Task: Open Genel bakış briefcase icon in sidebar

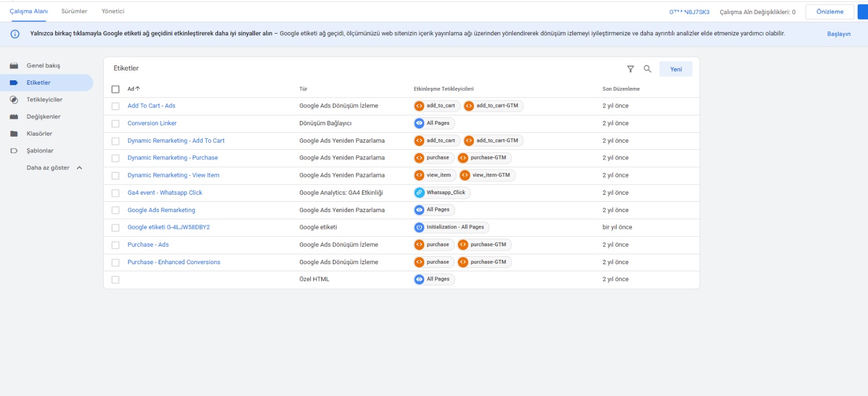Action: [14, 66]
